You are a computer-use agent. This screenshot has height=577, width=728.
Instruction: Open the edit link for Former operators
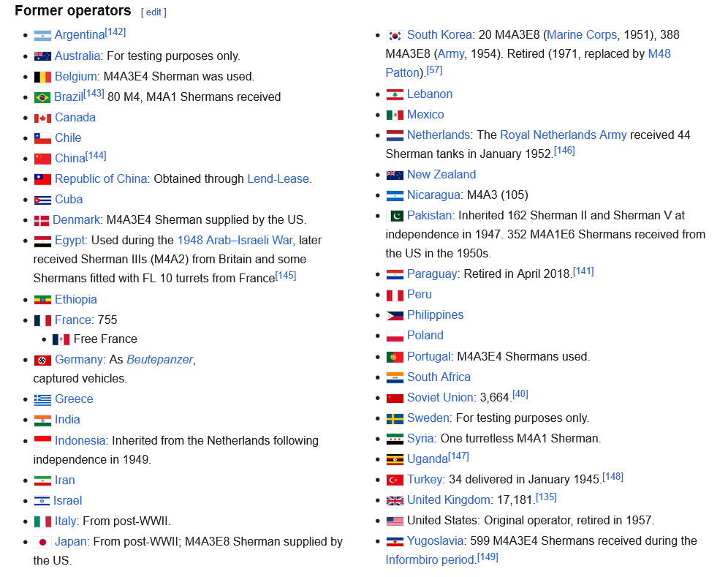tap(153, 12)
